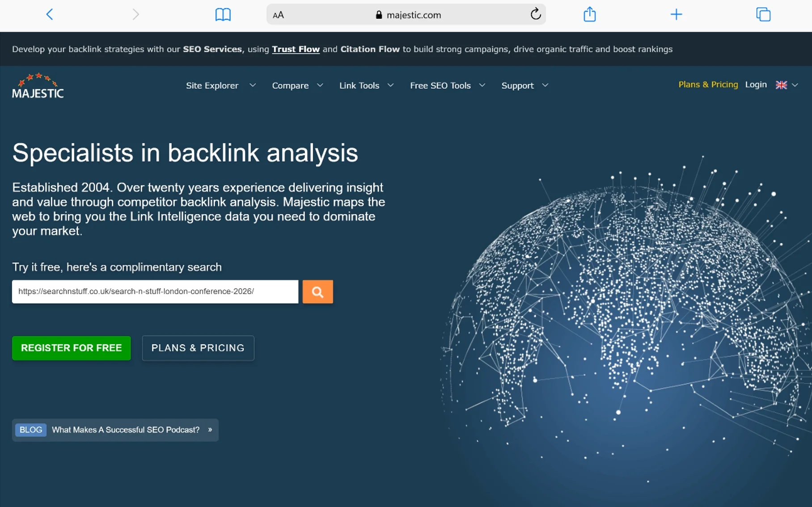Click the blue BLOG badge
The width and height of the screenshot is (812, 507).
pyautogui.click(x=31, y=430)
